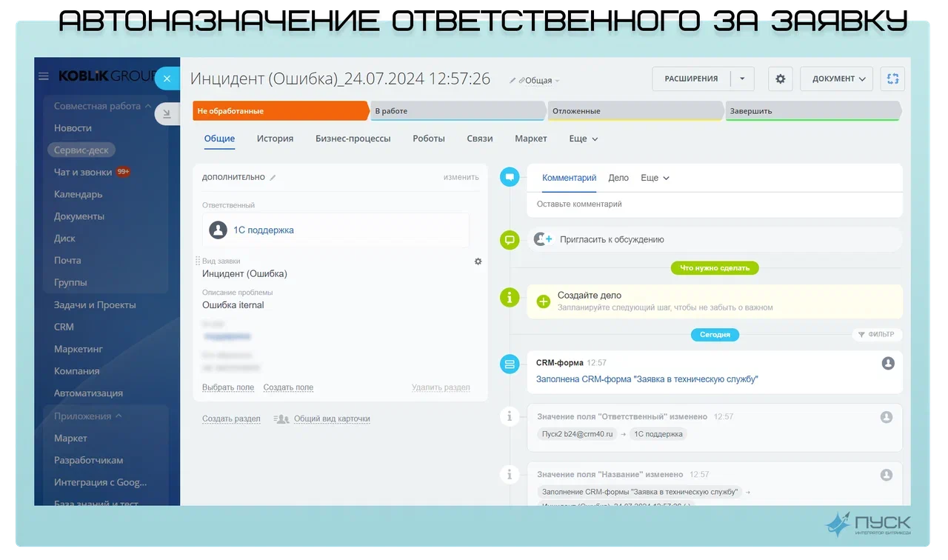
Task: Click the Создать раздел link
Action: pos(231,419)
